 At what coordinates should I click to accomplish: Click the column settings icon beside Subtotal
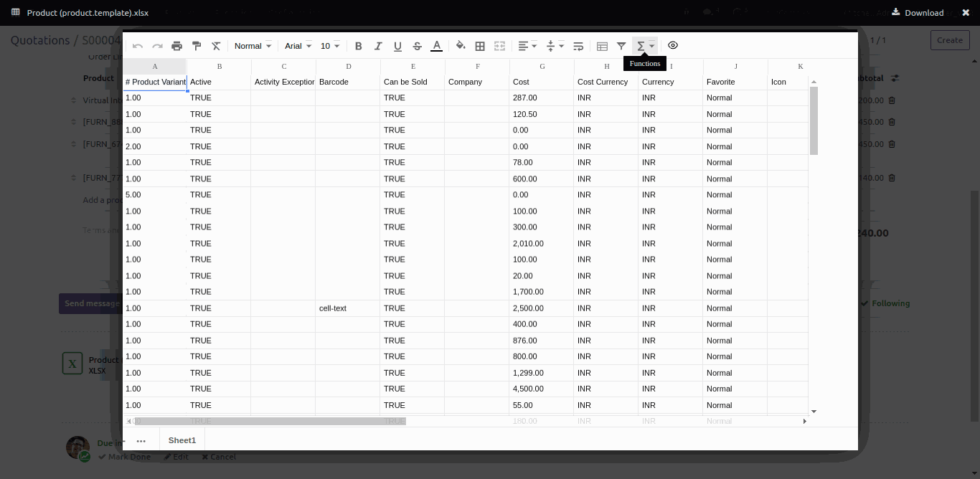(x=895, y=77)
